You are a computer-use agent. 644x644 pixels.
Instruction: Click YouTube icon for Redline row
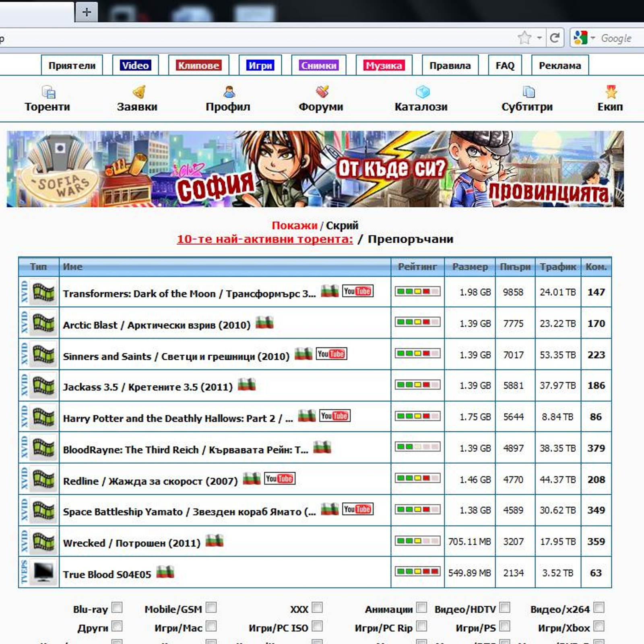(x=280, y=478)
